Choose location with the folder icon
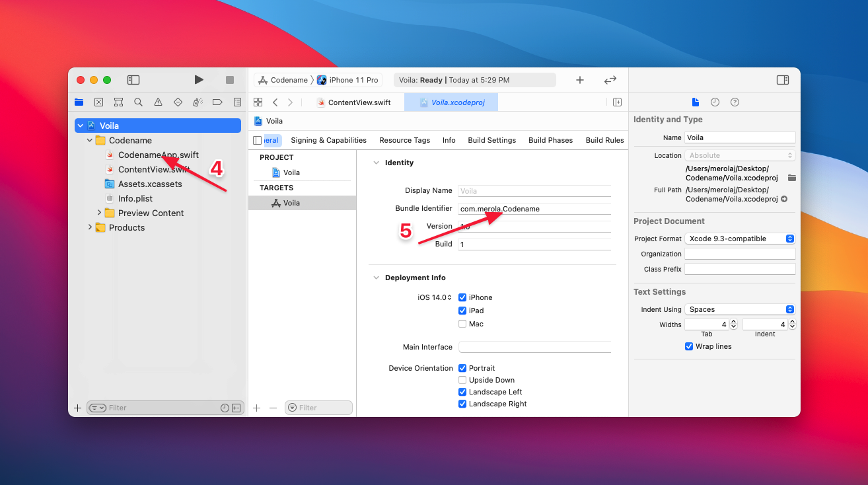Image resolution: width=868 pixels, height=485 pixels. 791,178
